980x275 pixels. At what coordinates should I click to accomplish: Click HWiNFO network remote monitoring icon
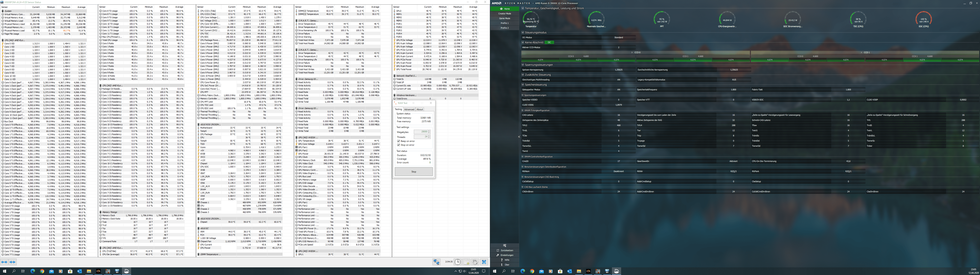pos(436,262)
